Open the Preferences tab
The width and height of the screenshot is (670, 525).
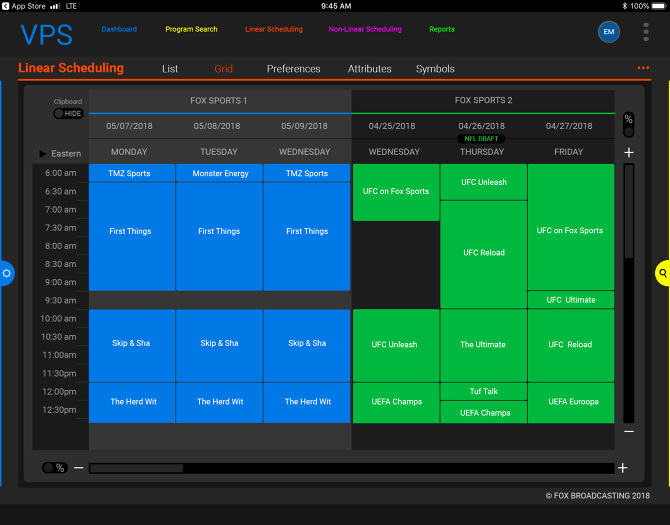(294, 69)
